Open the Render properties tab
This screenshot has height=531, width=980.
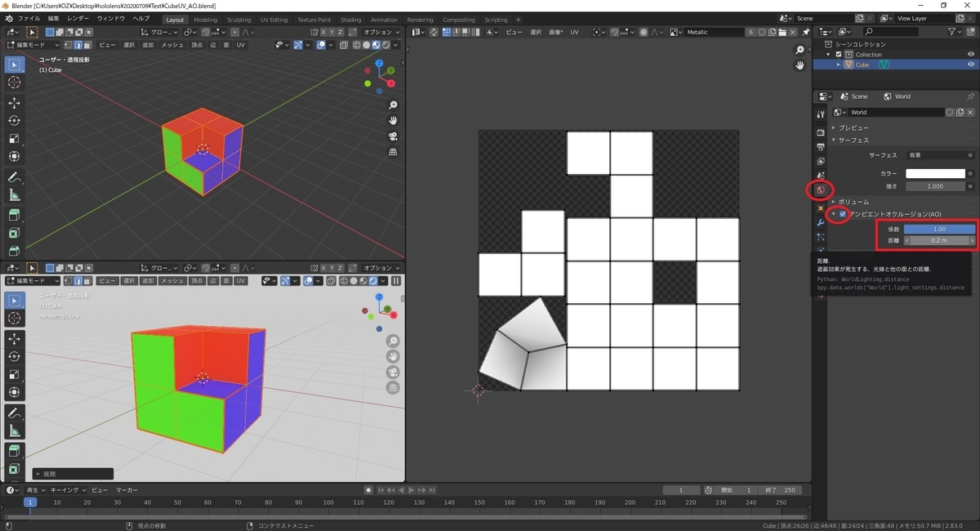click(x=820, y=132)
